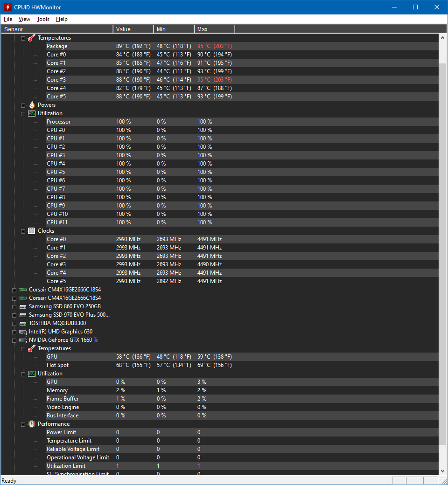Screen dimensions: 448x485
Task: Click the Min column header
Action: 174,29
